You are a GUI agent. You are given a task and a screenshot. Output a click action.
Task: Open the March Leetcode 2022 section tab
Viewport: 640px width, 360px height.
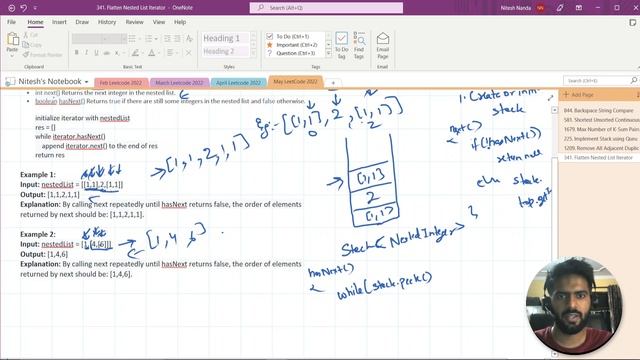tap(179, 82)
